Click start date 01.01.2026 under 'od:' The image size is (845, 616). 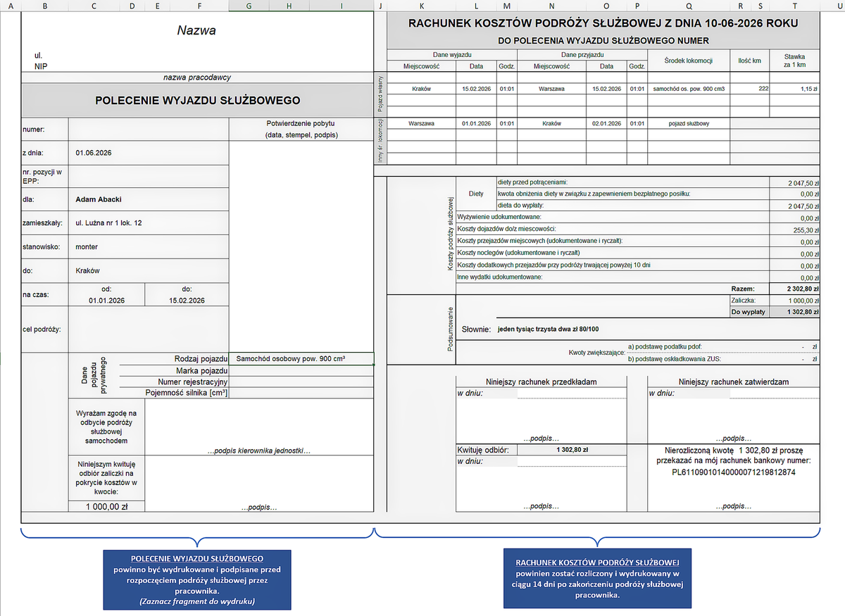click(106, 301)
